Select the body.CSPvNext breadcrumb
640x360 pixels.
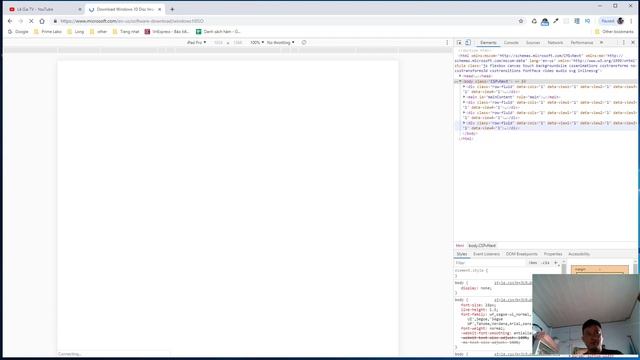(x=482, y=246)
